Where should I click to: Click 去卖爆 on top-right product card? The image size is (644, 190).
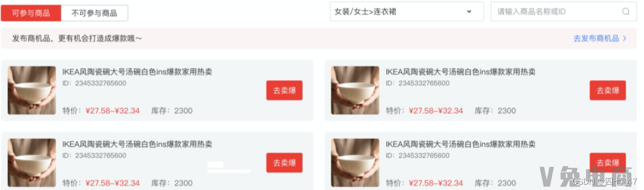point(608,90)
